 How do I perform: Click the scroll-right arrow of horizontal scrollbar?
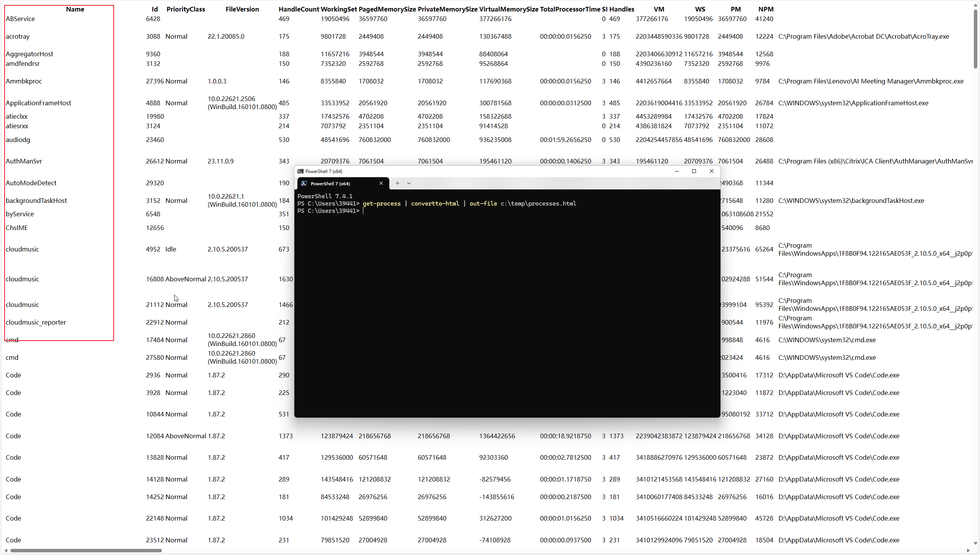point(968,550)
